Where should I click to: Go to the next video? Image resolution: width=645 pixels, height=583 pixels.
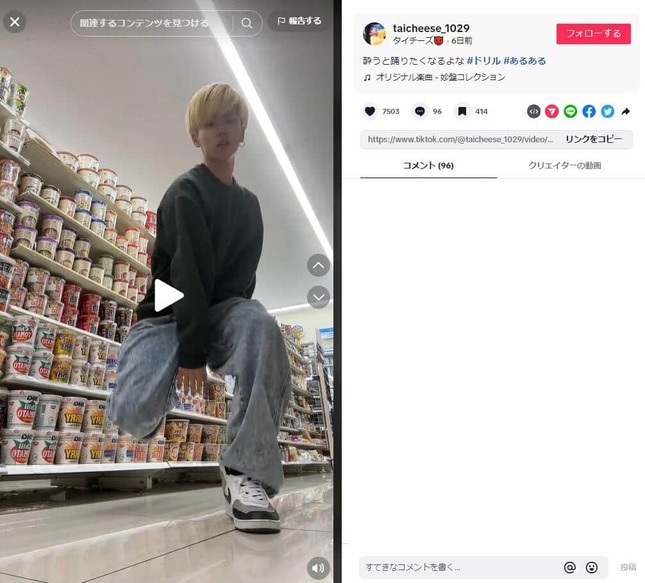[318, 297]
